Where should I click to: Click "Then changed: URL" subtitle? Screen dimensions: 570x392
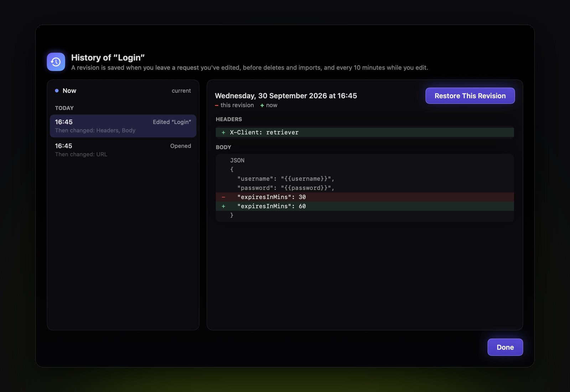point(81,154)
